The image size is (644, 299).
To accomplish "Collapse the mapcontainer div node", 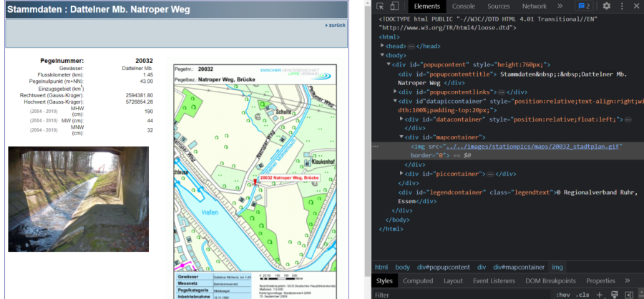I will click(401, 137).
